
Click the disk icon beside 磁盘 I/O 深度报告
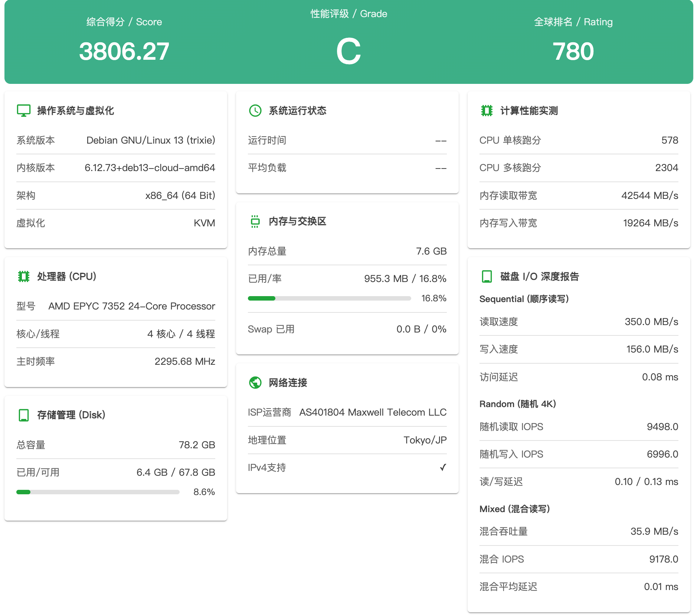[x=487, y=276]
